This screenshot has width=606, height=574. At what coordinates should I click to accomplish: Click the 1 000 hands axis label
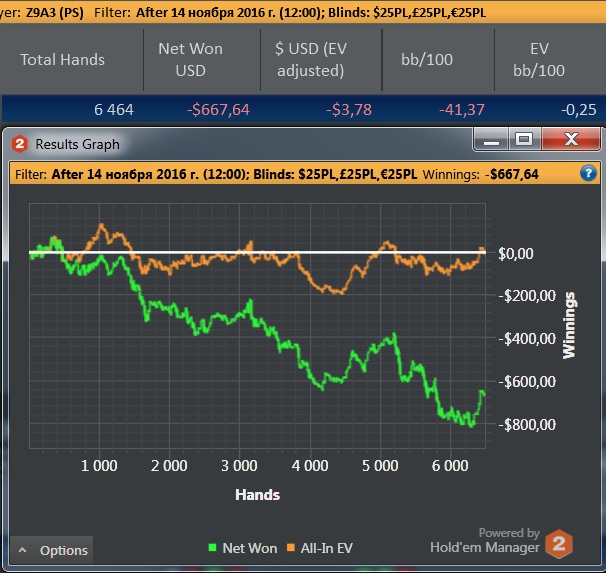[x=99, y=465]
